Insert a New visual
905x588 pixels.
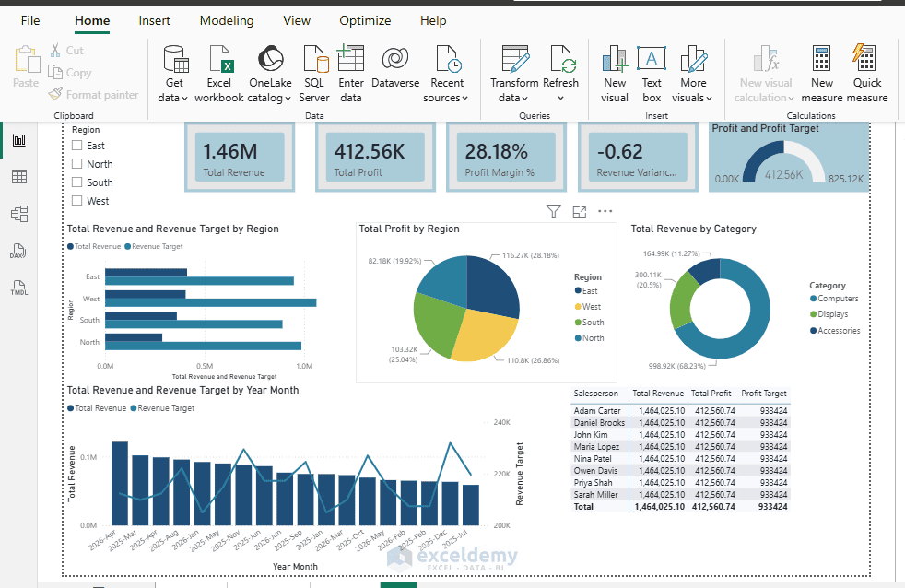(615, 75)
